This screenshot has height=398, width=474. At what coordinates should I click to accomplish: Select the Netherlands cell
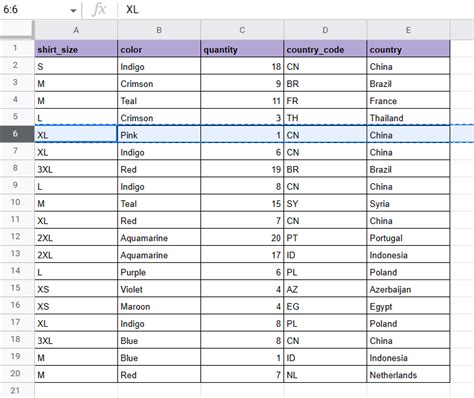408,375
